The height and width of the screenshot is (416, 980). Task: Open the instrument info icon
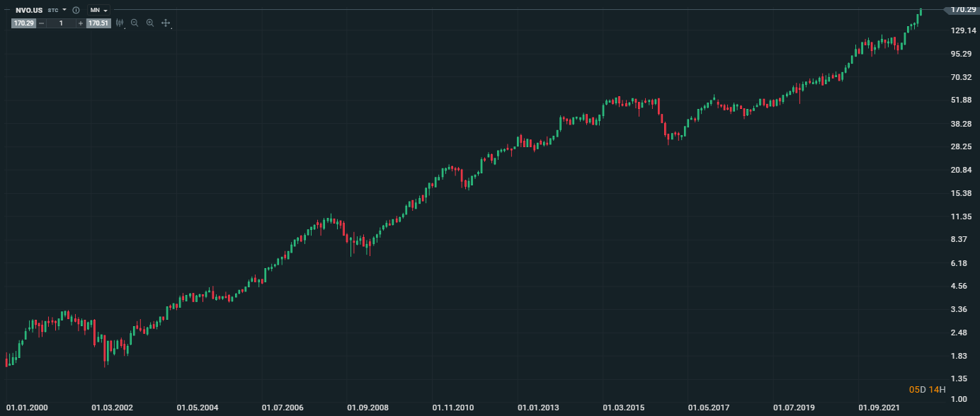click(76, 11)
